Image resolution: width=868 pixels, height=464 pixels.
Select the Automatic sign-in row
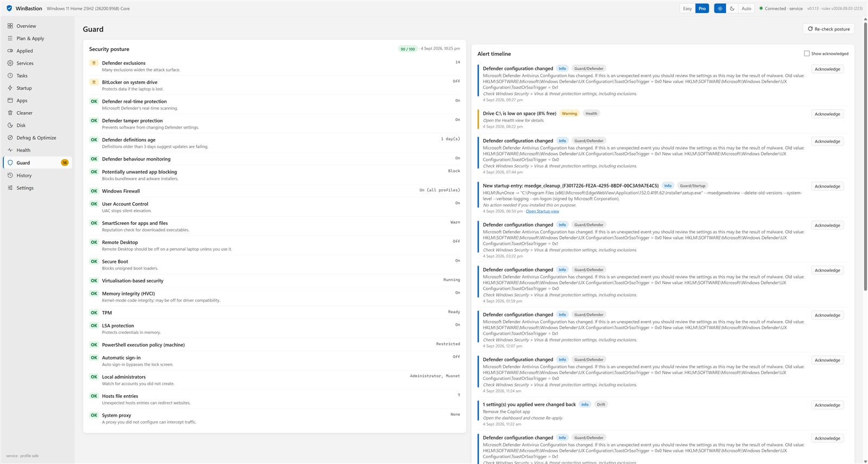pos(275,361)
